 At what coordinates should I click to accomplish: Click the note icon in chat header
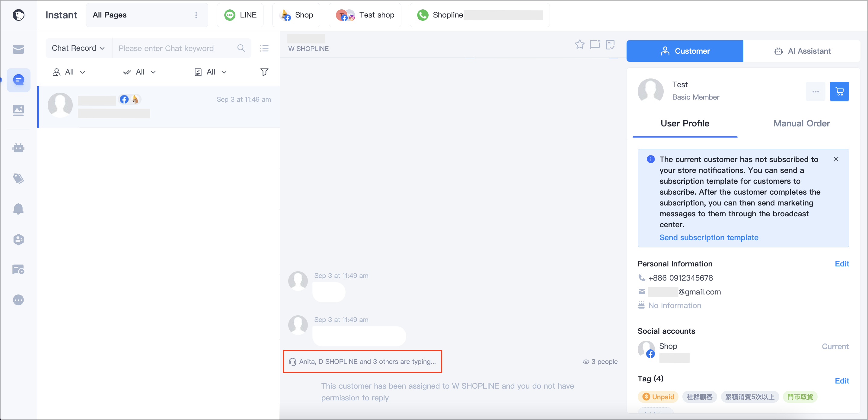(x=610, y=44)
